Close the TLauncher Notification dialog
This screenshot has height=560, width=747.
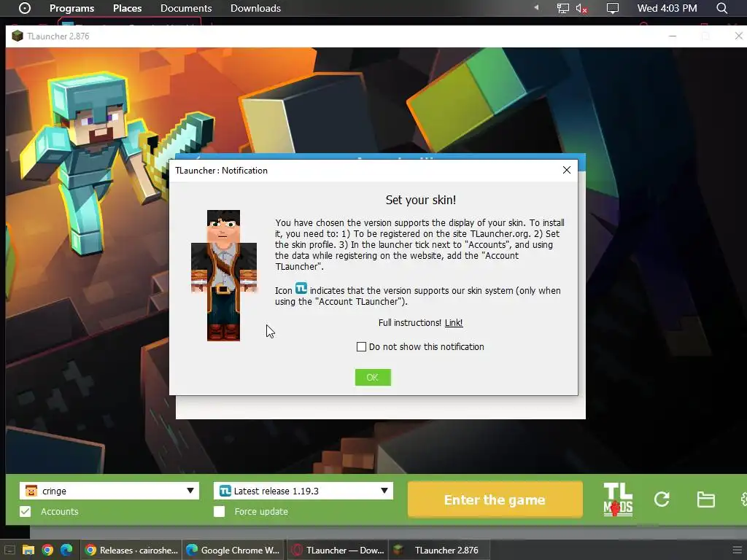(x=566, y=170)
